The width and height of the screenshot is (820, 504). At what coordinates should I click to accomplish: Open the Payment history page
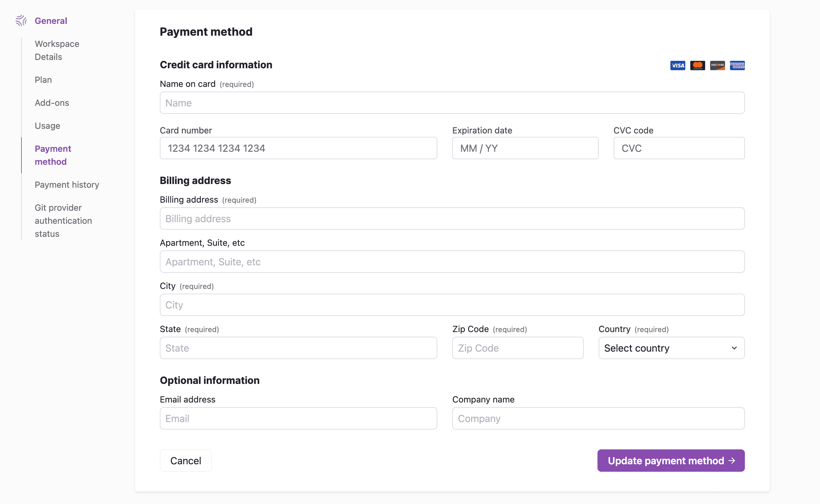(67, 185)
